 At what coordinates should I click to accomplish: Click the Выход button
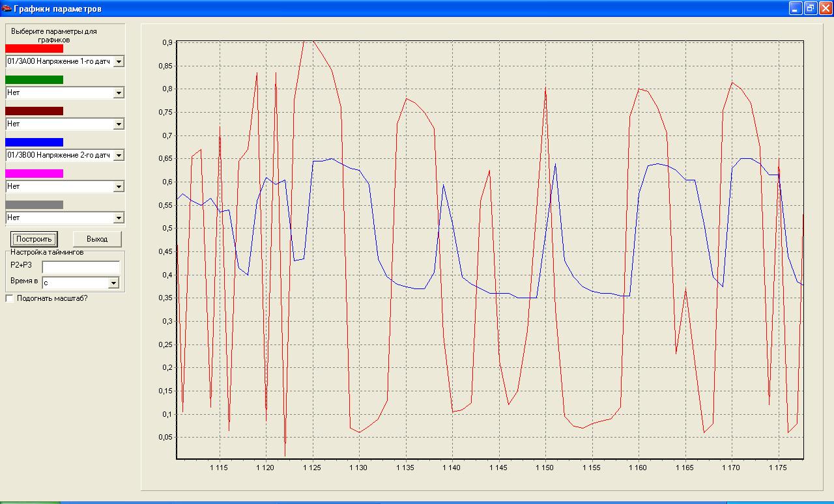pos(97,239)
